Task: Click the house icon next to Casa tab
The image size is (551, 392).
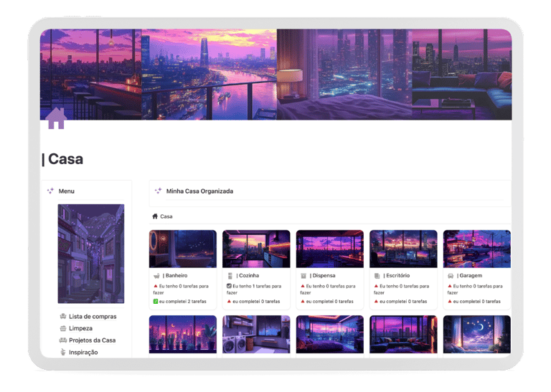Action: pos(155,216)
